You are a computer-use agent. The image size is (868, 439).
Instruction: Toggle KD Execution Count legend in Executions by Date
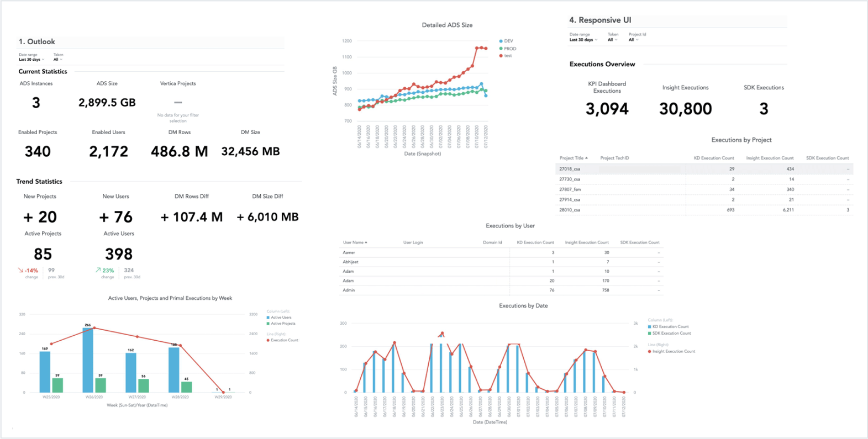(669, 327)
